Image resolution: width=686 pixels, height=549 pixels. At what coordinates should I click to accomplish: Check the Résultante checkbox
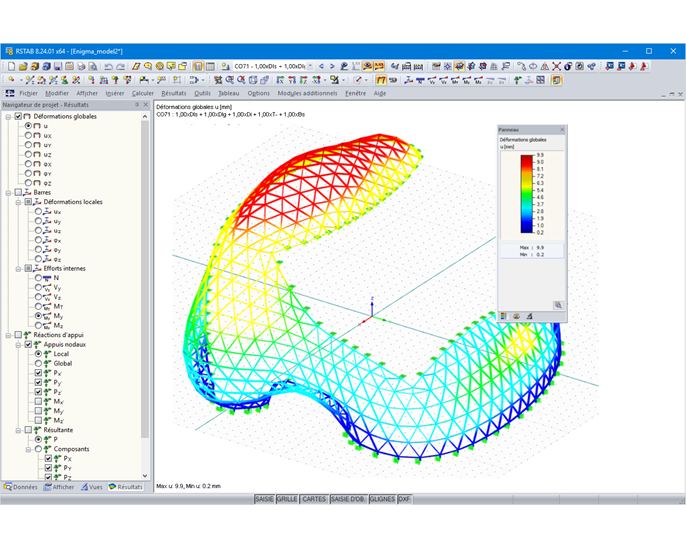pos(28,430)
